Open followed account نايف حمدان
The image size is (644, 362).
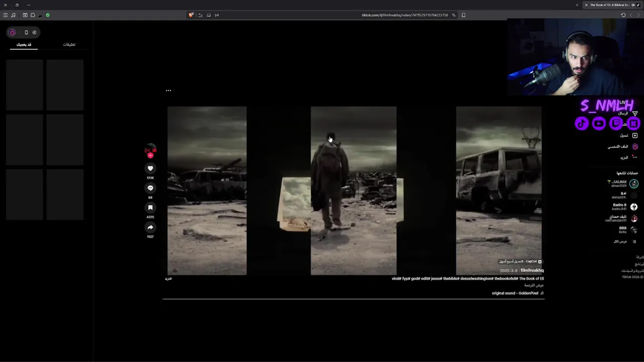621,218
